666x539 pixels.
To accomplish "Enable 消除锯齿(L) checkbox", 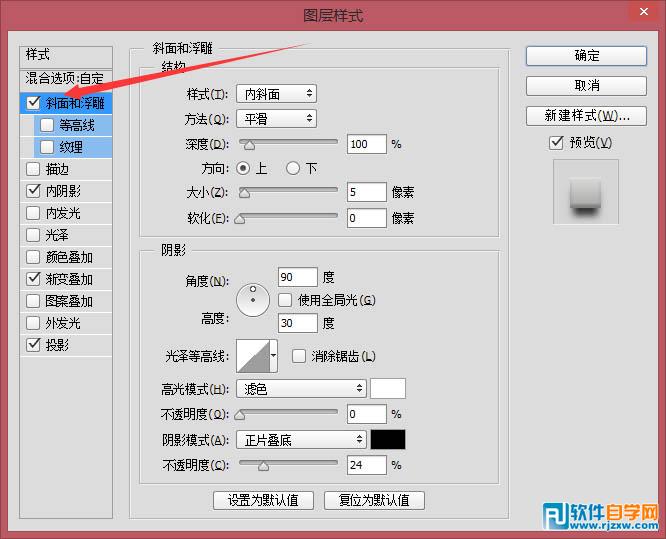I will (x=299, y=356).
